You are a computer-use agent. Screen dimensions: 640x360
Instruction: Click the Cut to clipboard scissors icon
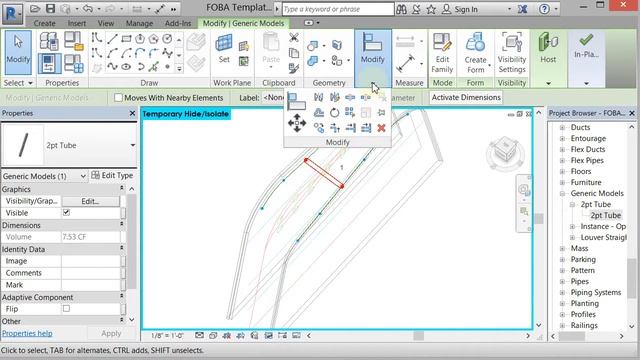pos(293,38)
